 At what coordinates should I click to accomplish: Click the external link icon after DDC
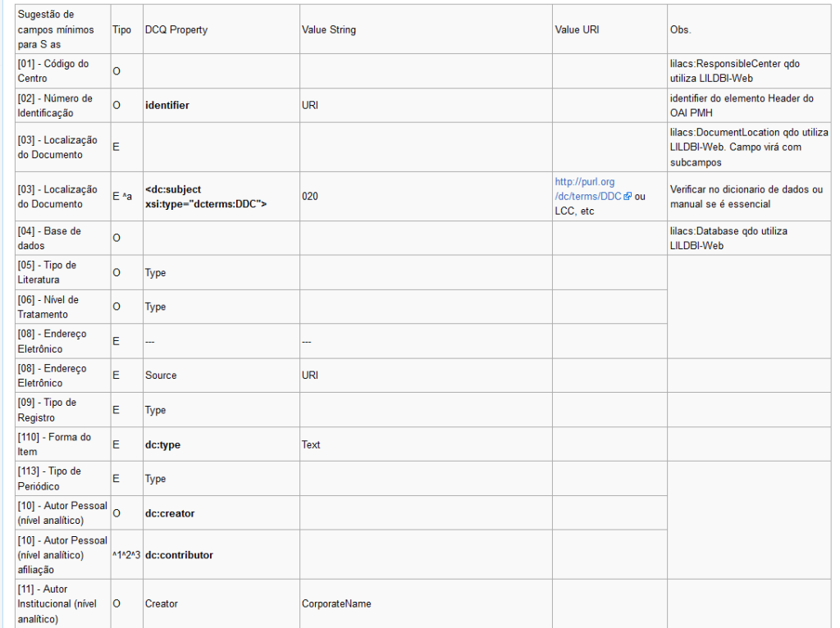[x=628, y=197]
